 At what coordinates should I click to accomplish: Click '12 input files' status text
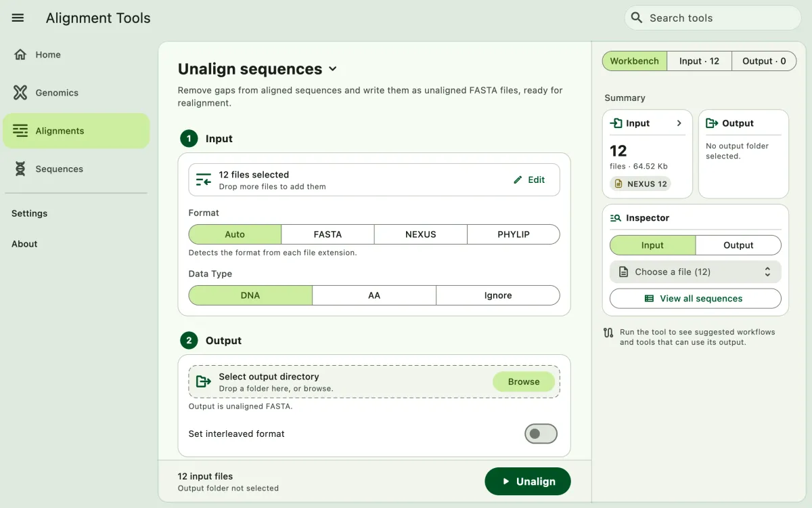coord(206,476)
